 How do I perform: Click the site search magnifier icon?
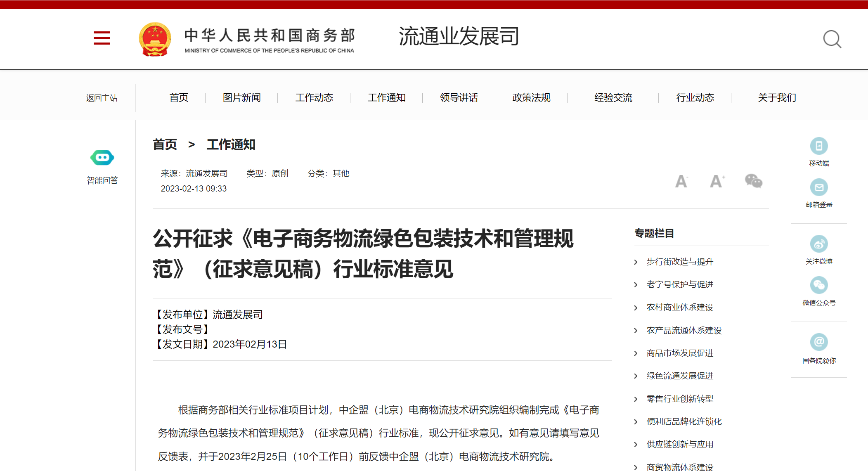832,39
